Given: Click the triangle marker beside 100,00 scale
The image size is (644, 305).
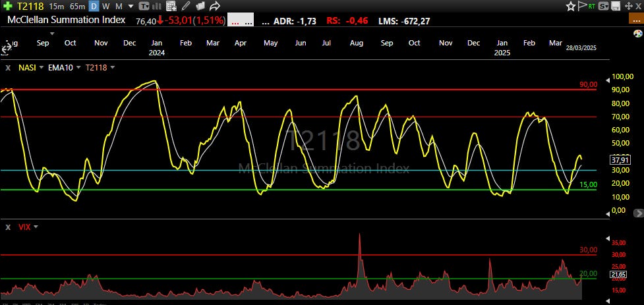Looking at the screenshot, I should click(608, 80).
